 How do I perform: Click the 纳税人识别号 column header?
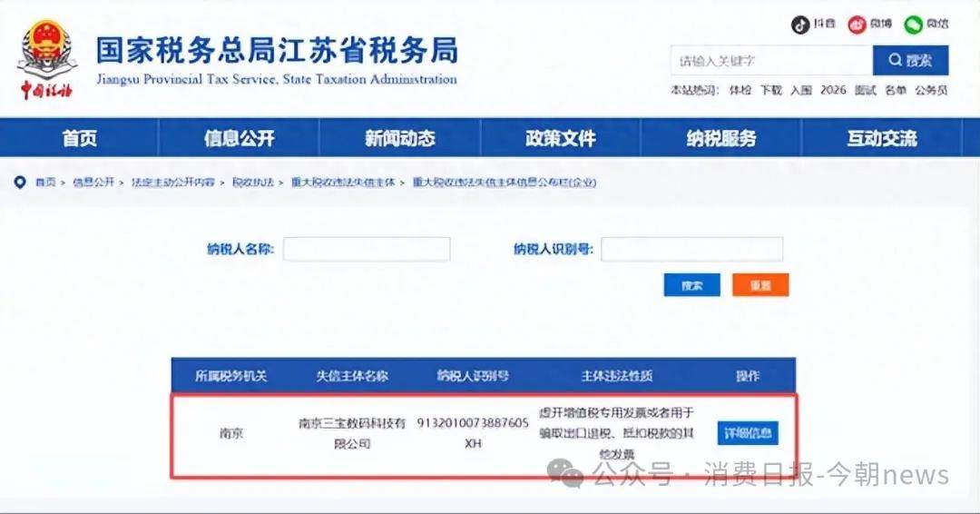click(473, 376)
